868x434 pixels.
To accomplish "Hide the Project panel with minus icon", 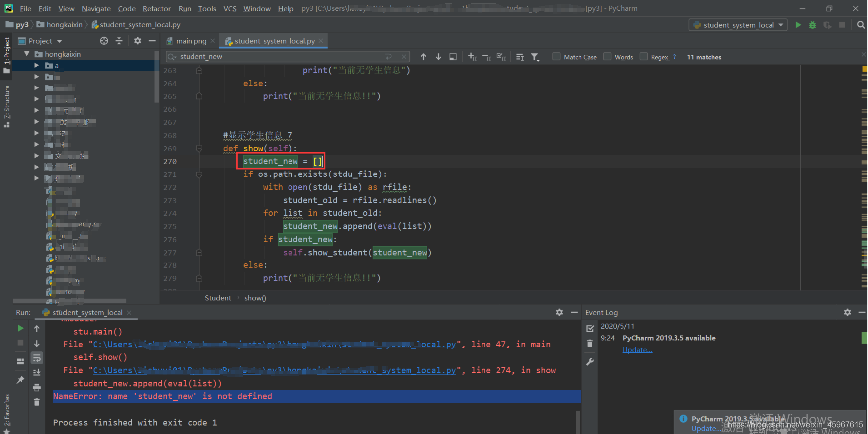I will pyautogui.click(x=152, y=41).
